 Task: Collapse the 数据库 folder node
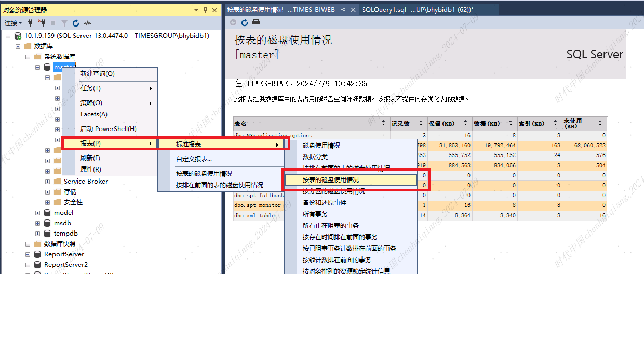pos(18,46)
